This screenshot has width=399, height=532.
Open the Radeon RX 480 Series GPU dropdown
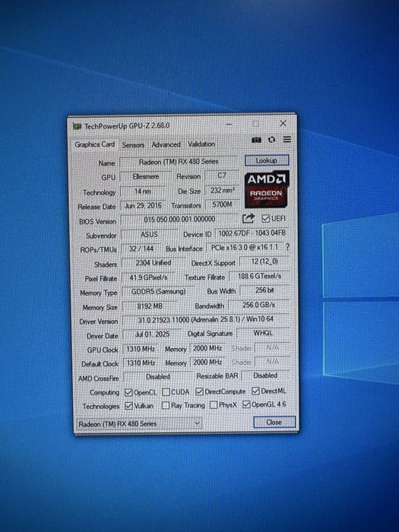click(139, 423)
